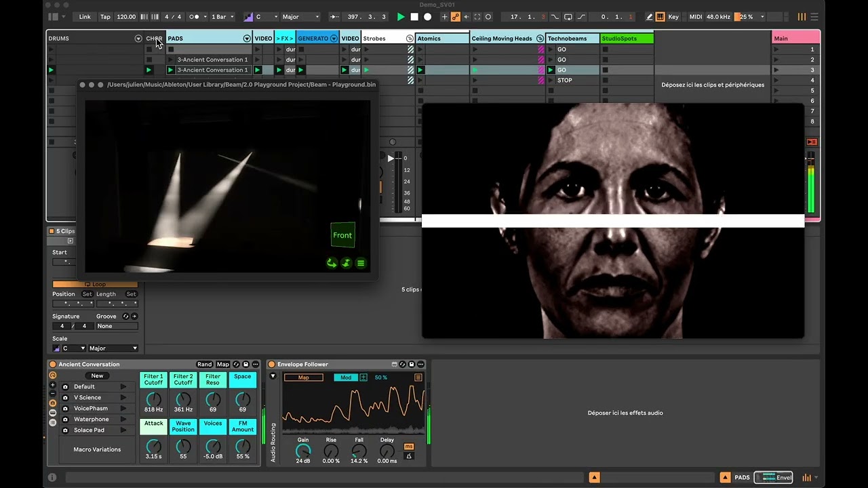Click the Key map mode button
Screen dimensions: 868x488
[673, 17]
